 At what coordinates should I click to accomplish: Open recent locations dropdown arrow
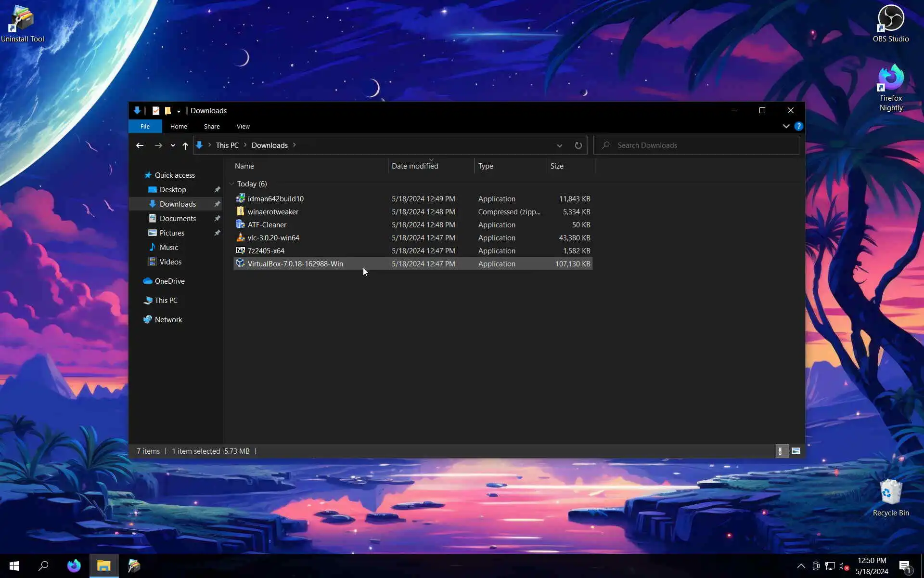[x=173, y=145]
